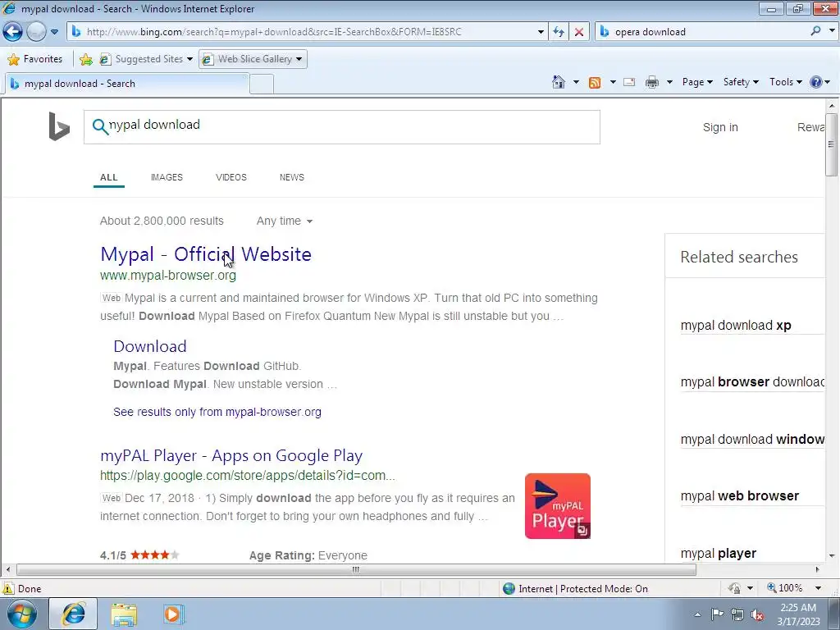Image resolution: width=840 pixels, height=630 pixels.
Task: Switch to the NEWS search tab
Action: [x=291, y=177]
